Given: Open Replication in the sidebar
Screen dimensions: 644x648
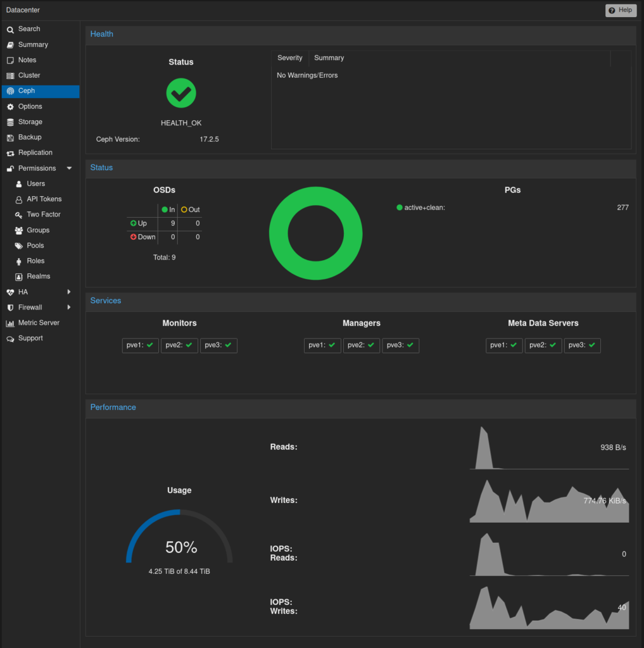Looking at the screenshot, I should 41,153.
